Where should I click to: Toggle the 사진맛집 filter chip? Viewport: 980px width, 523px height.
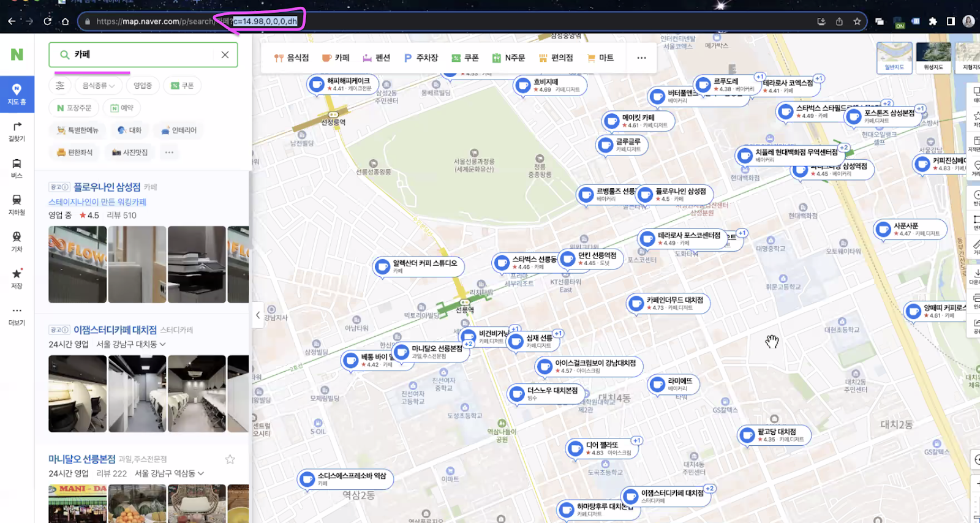[130, 152]
